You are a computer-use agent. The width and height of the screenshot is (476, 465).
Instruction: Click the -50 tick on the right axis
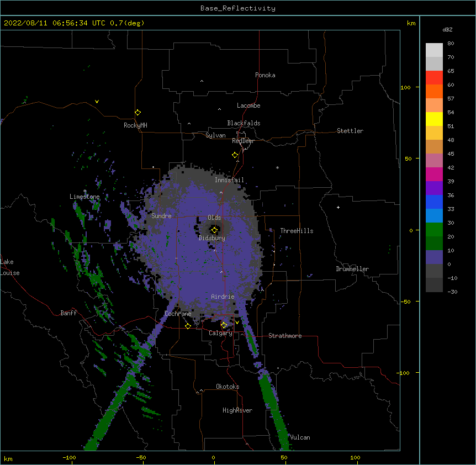[405, 302]
